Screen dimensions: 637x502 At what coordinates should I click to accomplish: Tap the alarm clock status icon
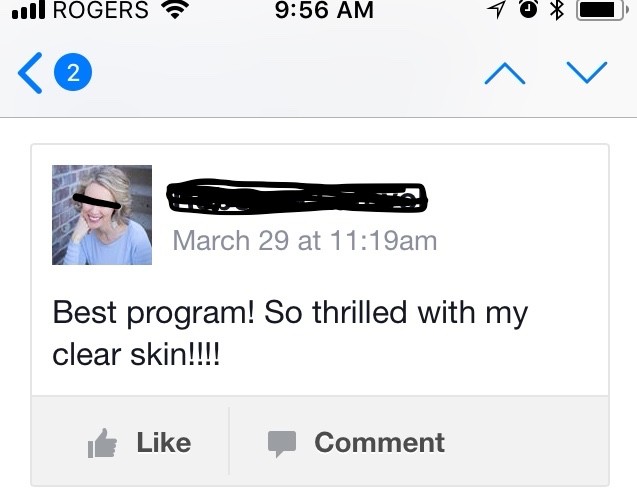529,9
